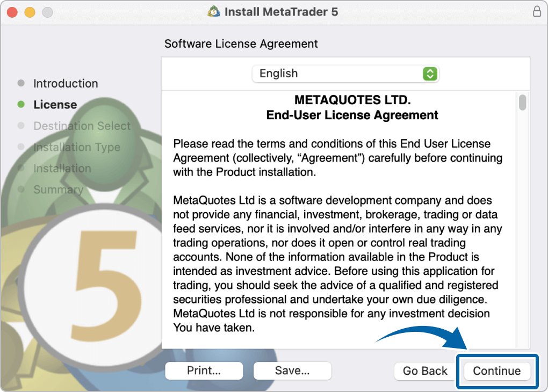This screenshot has height=392, width=548.
Task: Click the paragraph beginning "Please read the terms"
Action: [x=338, y=158]
